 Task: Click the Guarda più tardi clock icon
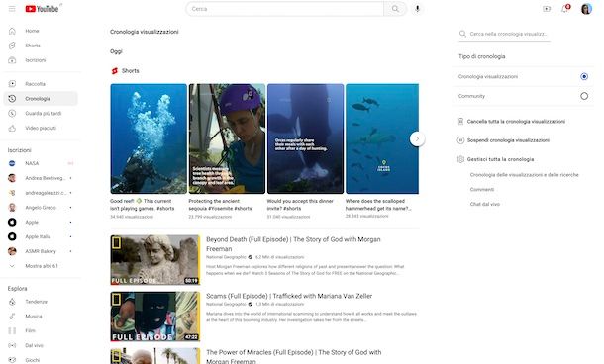12,113
